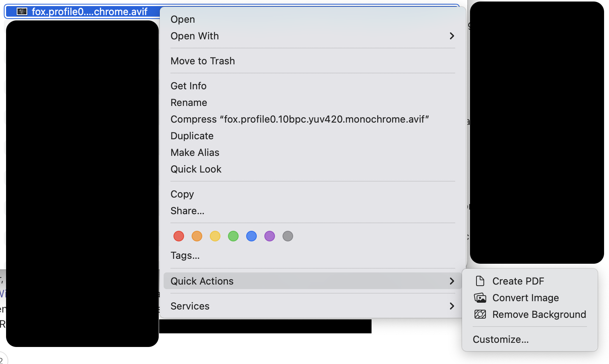
Task: Open Customize... for Quick Actions
Action: coord(530,339)
